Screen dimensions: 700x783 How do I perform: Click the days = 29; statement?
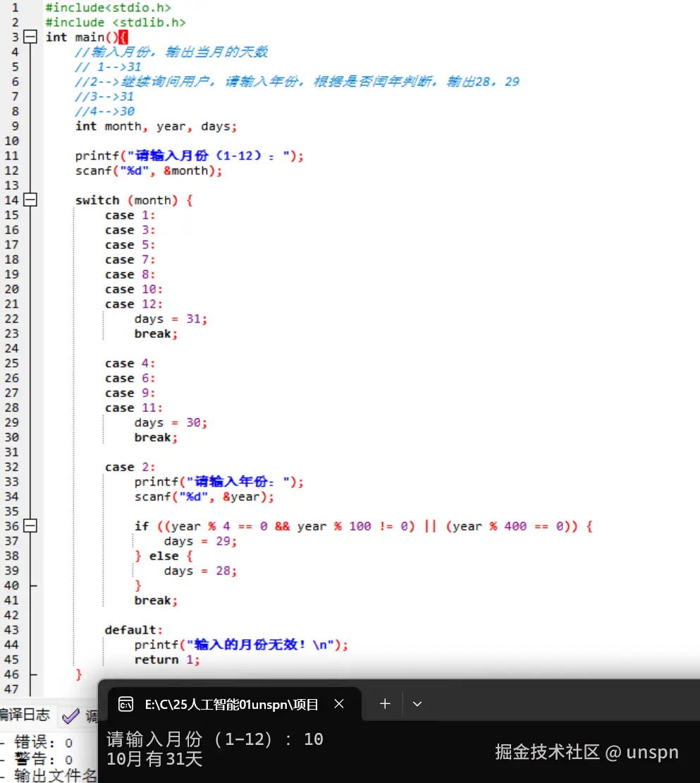coord(200,541)
